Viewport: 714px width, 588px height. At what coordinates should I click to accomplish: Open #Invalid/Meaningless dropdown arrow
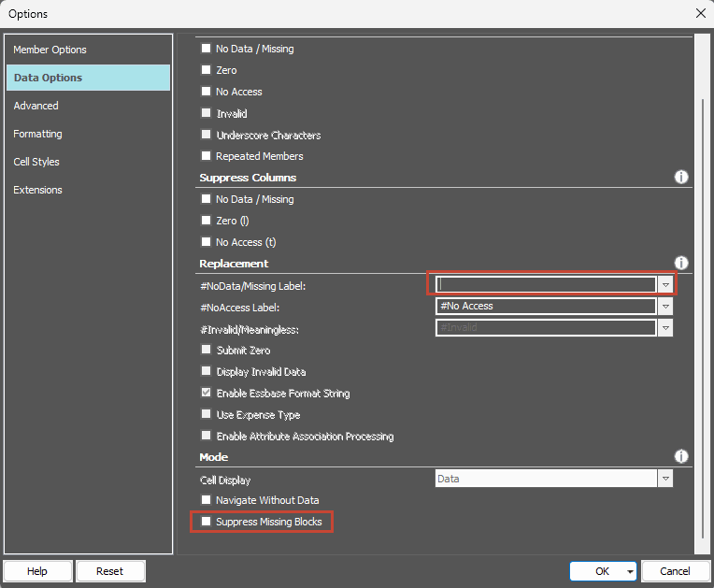click(x=665, y=327)
